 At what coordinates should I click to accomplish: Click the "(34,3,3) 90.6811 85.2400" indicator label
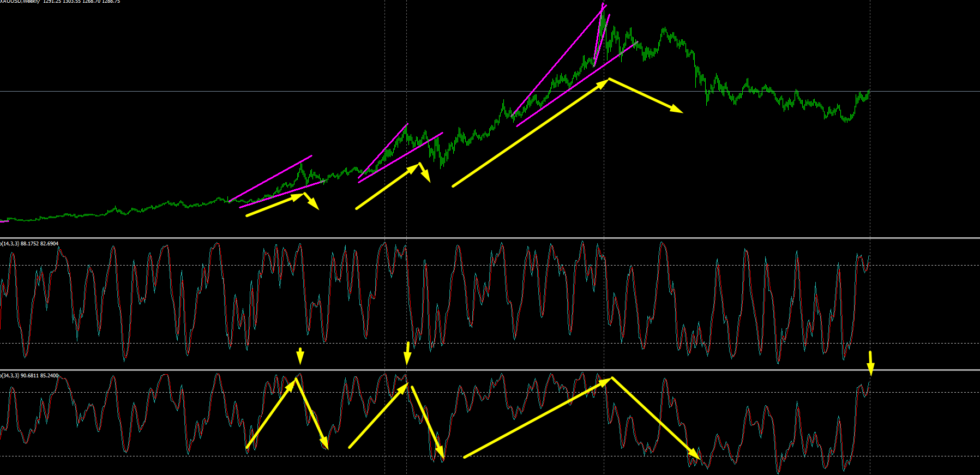tap(29, 376)
